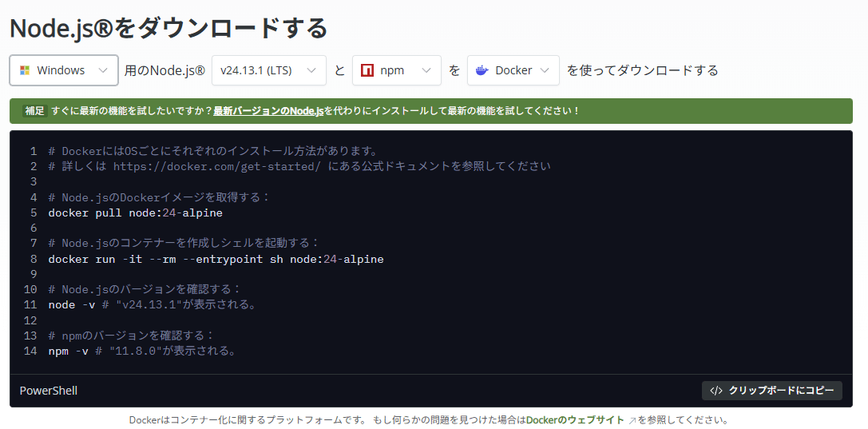Screen dimensions: 868x429
Task: Click the npm -v command line
Action: tap(70, 351)
